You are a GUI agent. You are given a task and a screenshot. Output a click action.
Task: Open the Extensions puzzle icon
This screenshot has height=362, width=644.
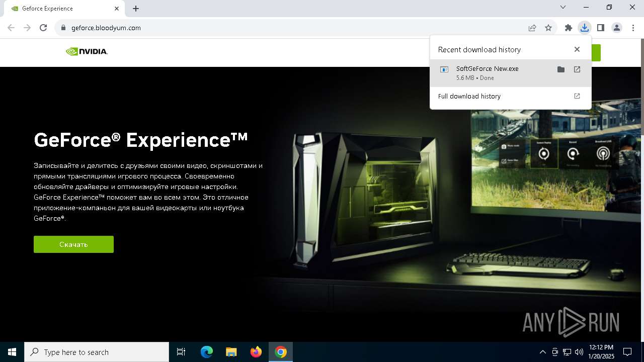[569, 28]
